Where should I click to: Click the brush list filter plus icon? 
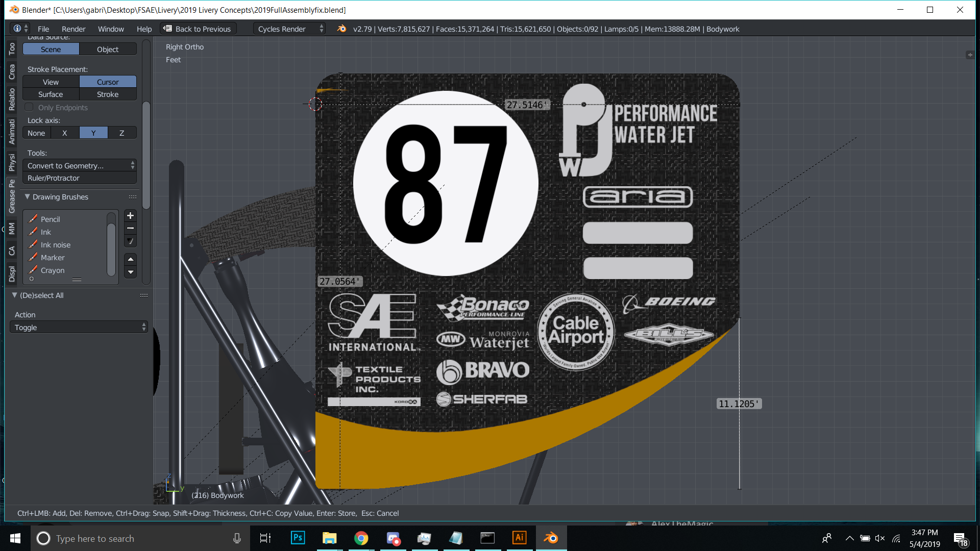(32, 279)
